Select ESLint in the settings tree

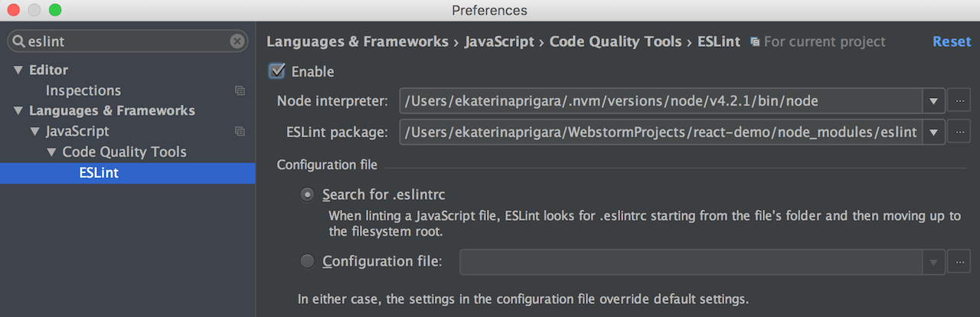99,172
